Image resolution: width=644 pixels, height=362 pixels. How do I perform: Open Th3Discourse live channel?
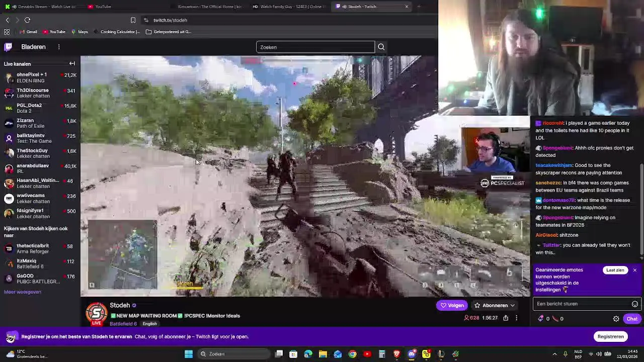coord(40,93)
